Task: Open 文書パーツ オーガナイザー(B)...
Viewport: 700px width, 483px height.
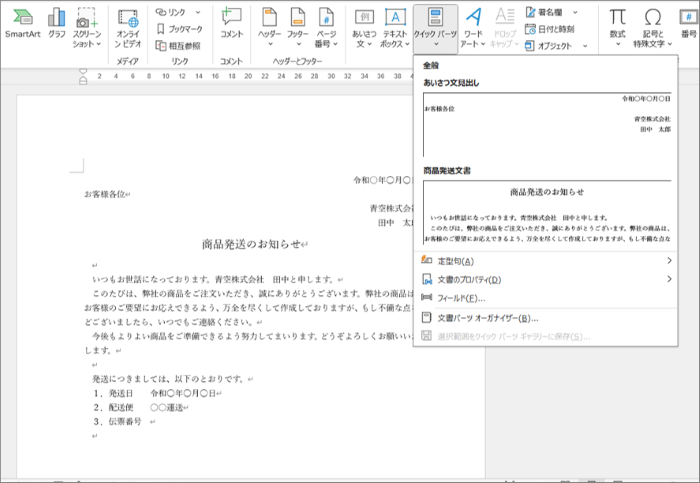Action: point(546,318)
